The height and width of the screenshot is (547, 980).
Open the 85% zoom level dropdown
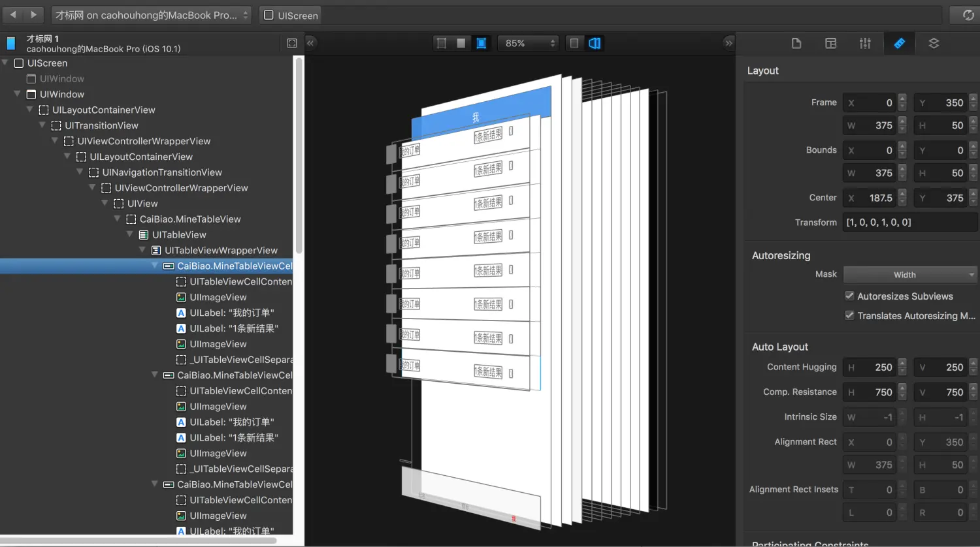coord(528,43)
